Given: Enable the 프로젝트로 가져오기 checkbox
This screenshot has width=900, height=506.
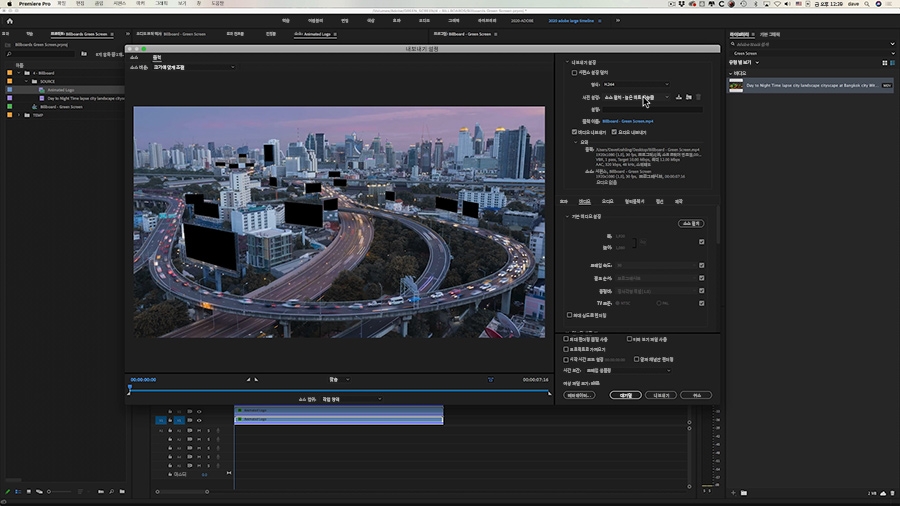Looking at the screenshot, I should 566,349.
